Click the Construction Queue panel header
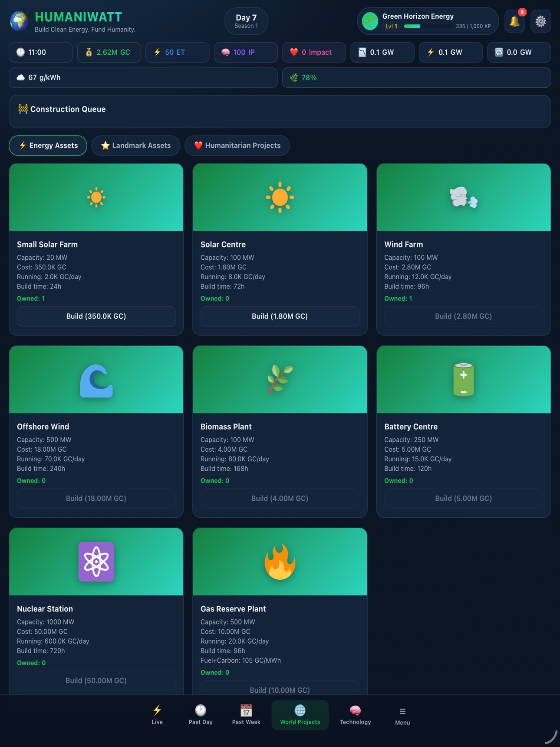 click(x=62, y=109)
